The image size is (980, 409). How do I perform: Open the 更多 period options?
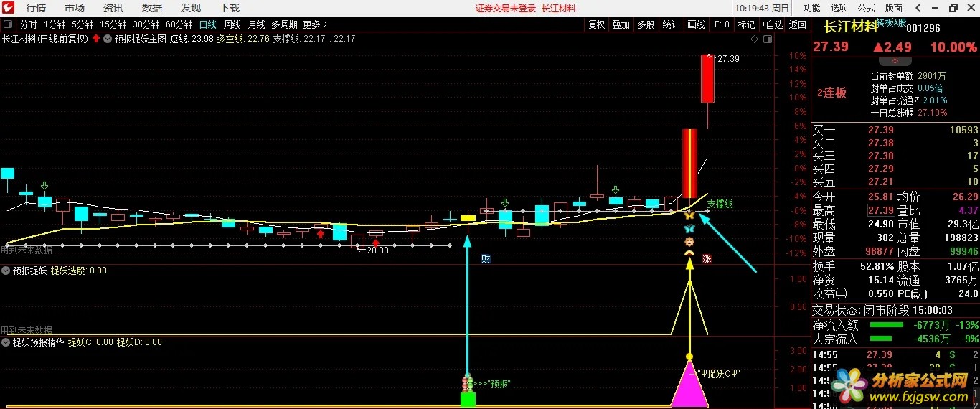(315, 24)
